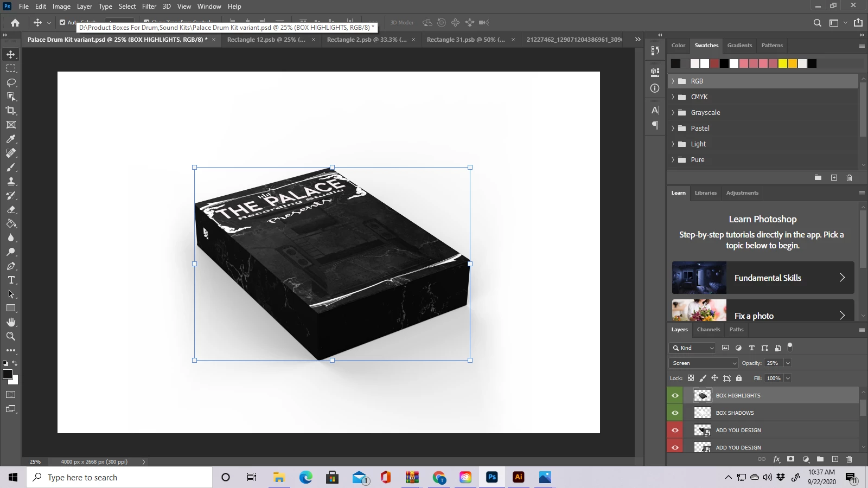Hide the BOX HIGHLIGHTS layer
Viewport: 868px width, 488px height.
pos(675,395)
